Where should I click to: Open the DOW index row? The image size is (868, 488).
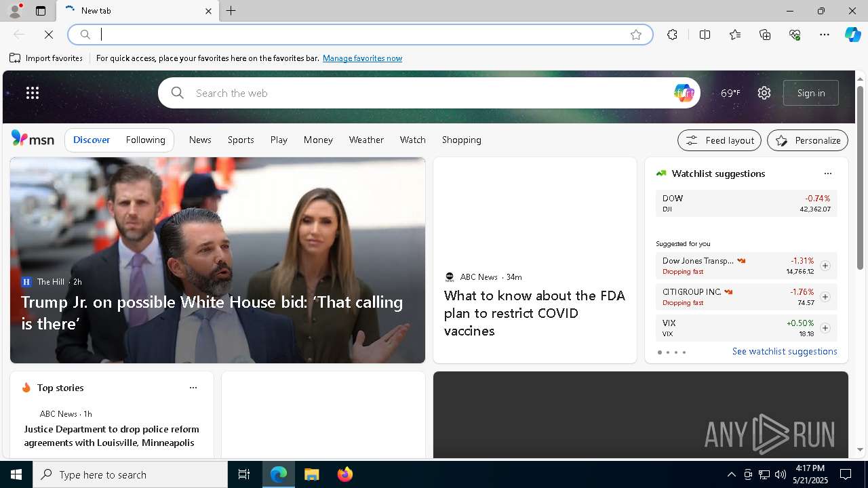(746, 203)
